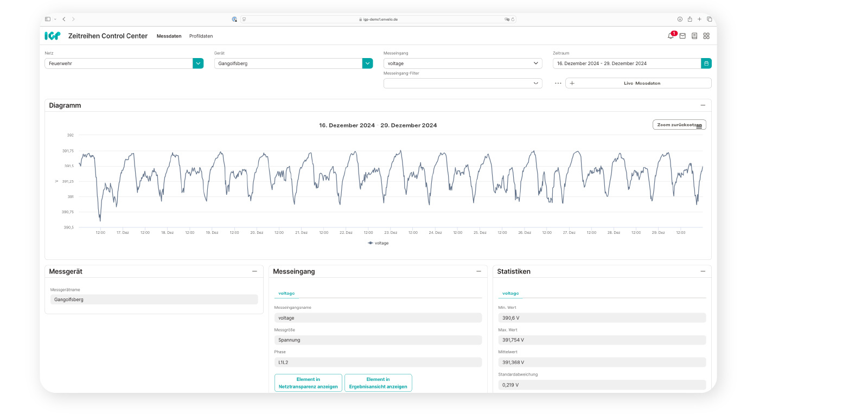This screenshot has height=420, width=868.
Task: Expand the Messeingang dropdown showing voltage
Action: pyautogui.click(x=463, y=63)
